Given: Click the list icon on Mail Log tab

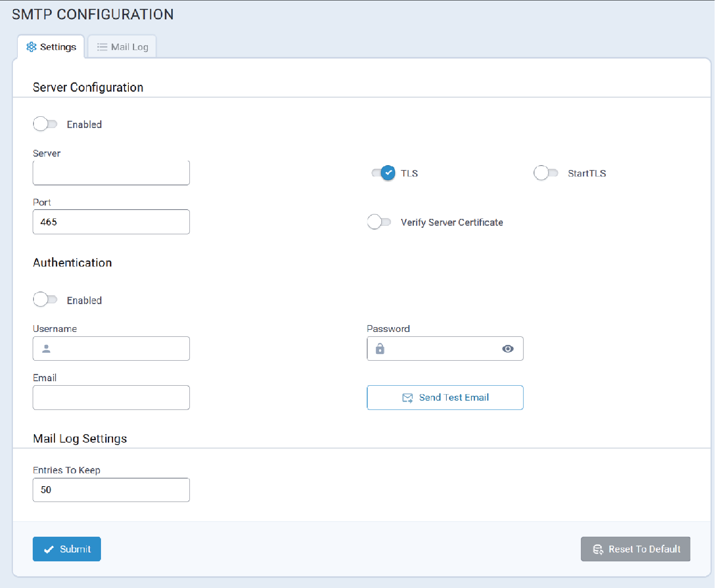Looking at the screenshot, I should tap(102, 47).
